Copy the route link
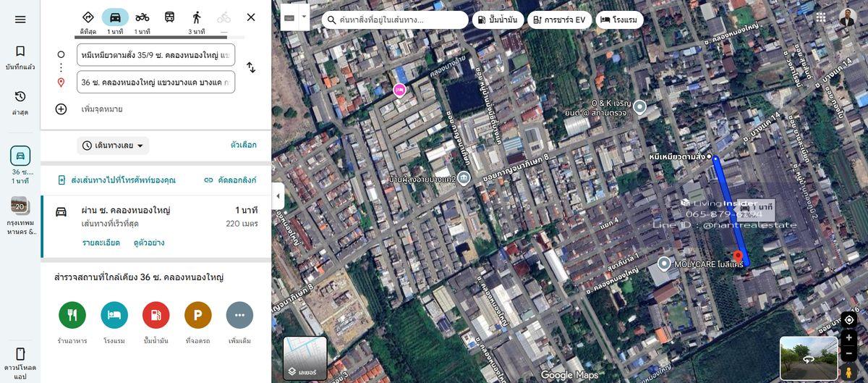The image size is (868, 383). click(230, 180)
